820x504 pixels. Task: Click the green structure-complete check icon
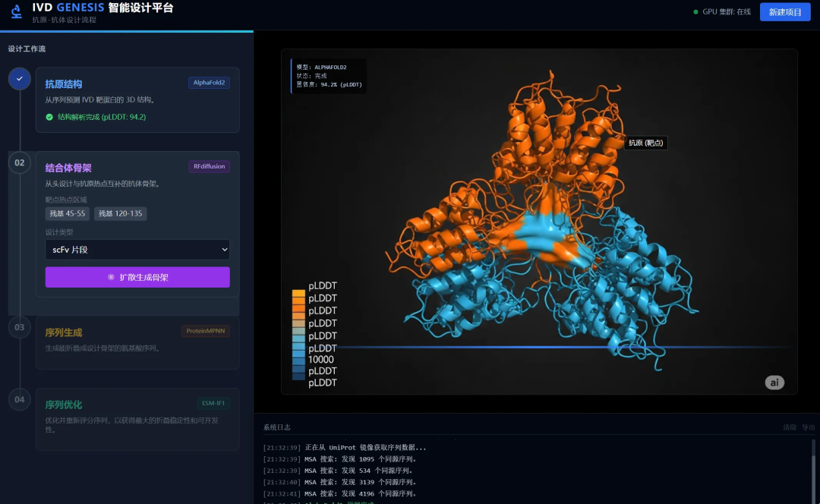(x=49, y=117)
